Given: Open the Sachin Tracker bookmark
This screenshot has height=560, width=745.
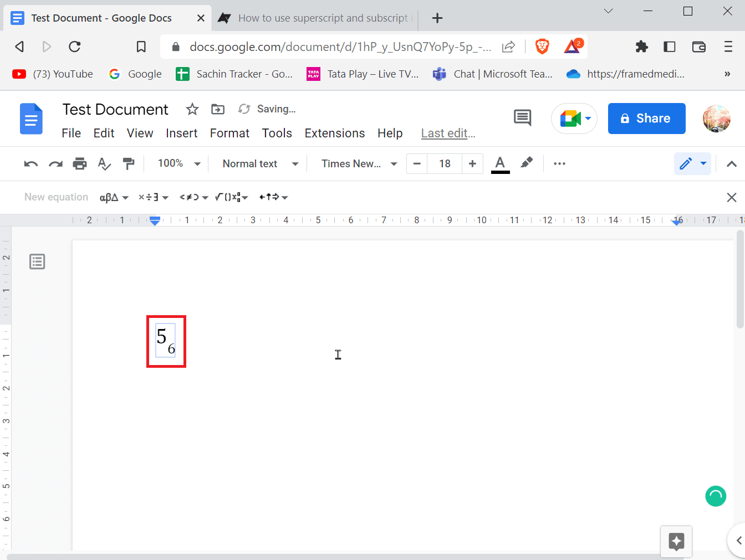Looking at the screenshot, I should point(234,74).
